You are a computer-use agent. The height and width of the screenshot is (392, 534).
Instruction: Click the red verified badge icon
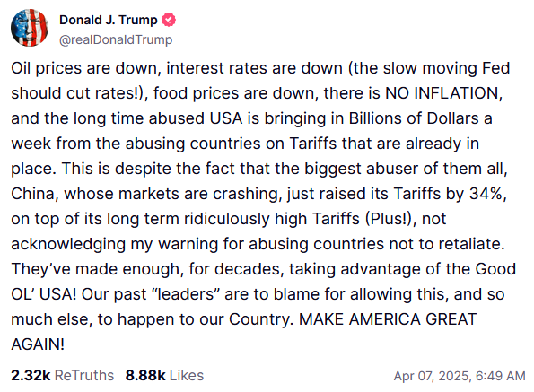pos(169,20)
